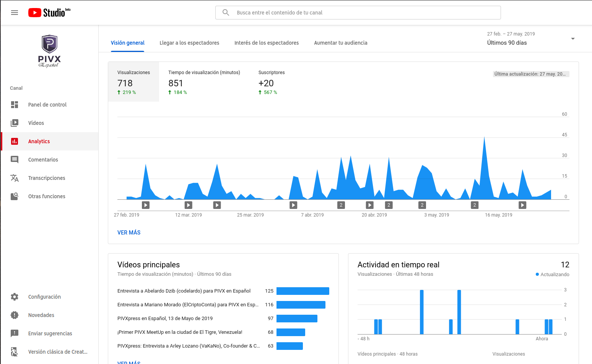Image resolution: width=592 pixels, height=364 pixels.
Task: Open Interés de los espectadores tab
Action: click(267, 43)
